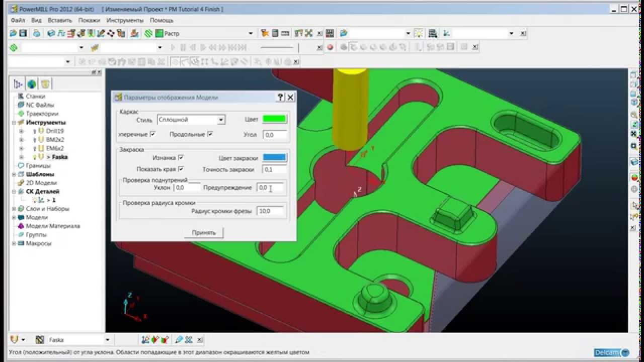The height and width of the screenshot is (362, 644).
Task: Click the help question mark in the dialog
Action: pos(280,98)
